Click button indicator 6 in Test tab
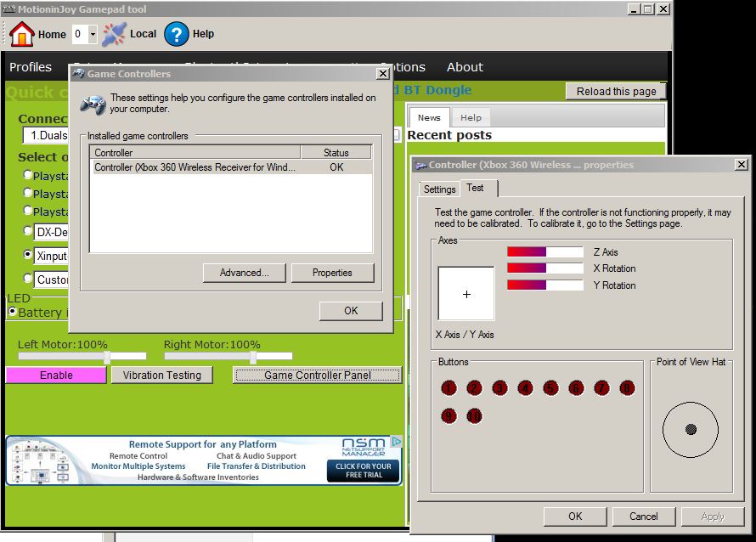 click(x=576, y=388)
